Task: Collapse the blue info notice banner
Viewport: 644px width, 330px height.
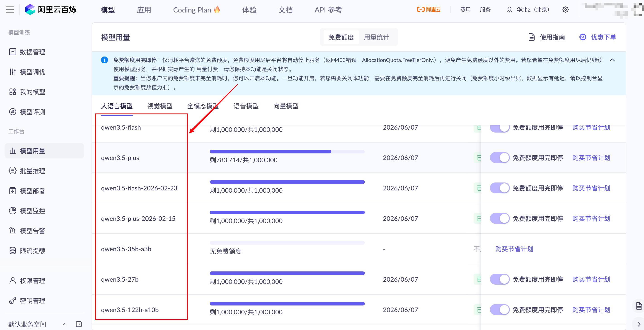Action: [612, 60]
